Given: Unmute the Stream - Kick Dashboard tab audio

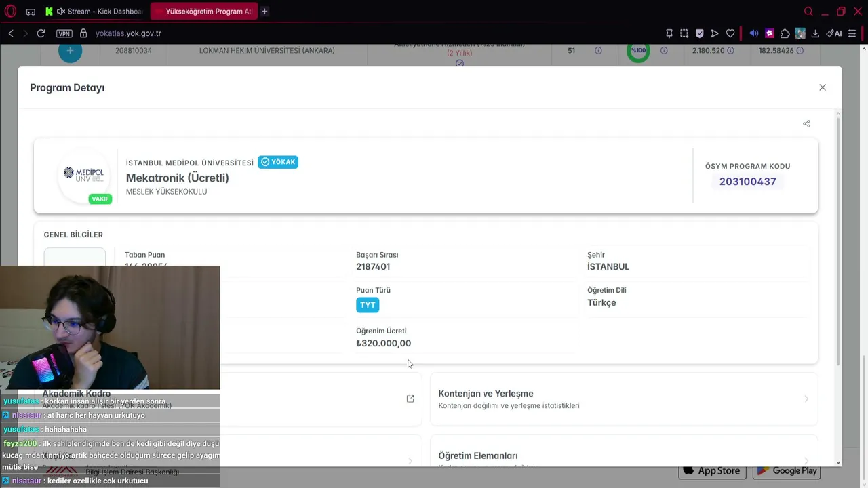Looking at the screenshot, I should [x=61, y=12].
